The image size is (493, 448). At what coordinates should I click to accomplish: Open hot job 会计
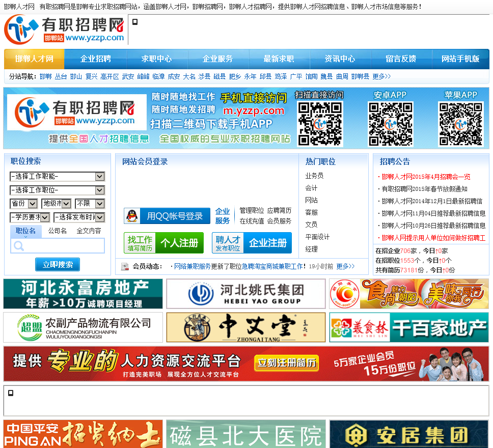click(x=311, y=188)
